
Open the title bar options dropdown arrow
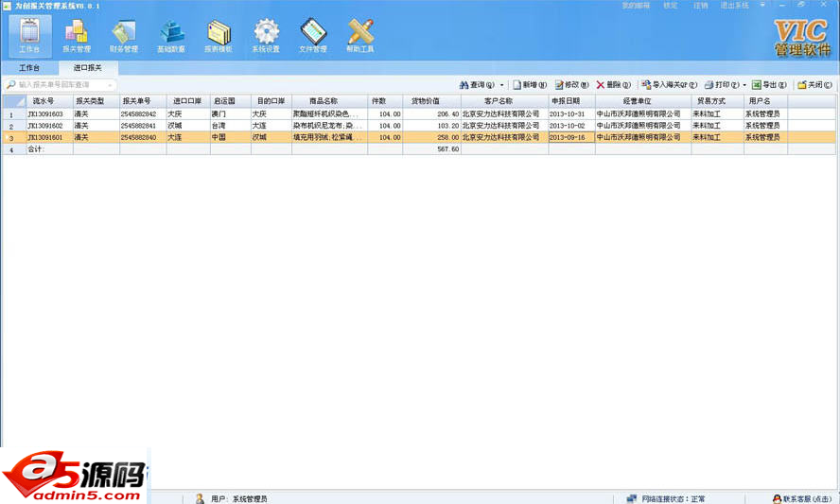tap(762, 5)
